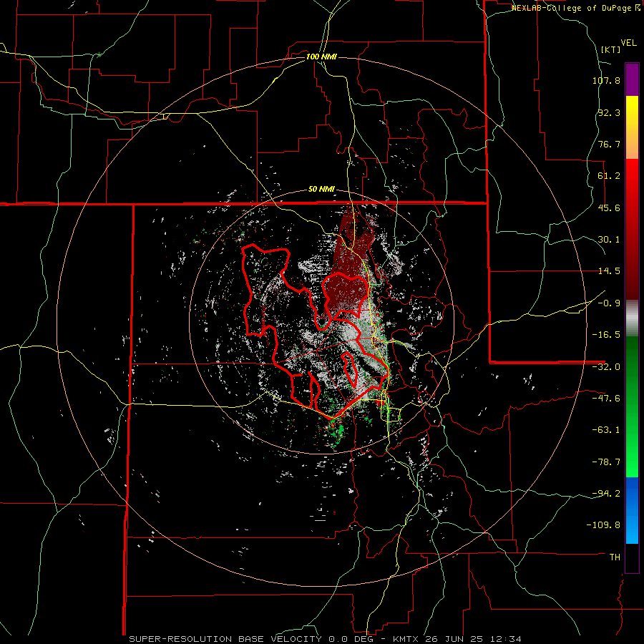This screenshot has width=644, height=644.
Task: Pick the blue segment of the color bar
Action: click(x=632, y=510)
